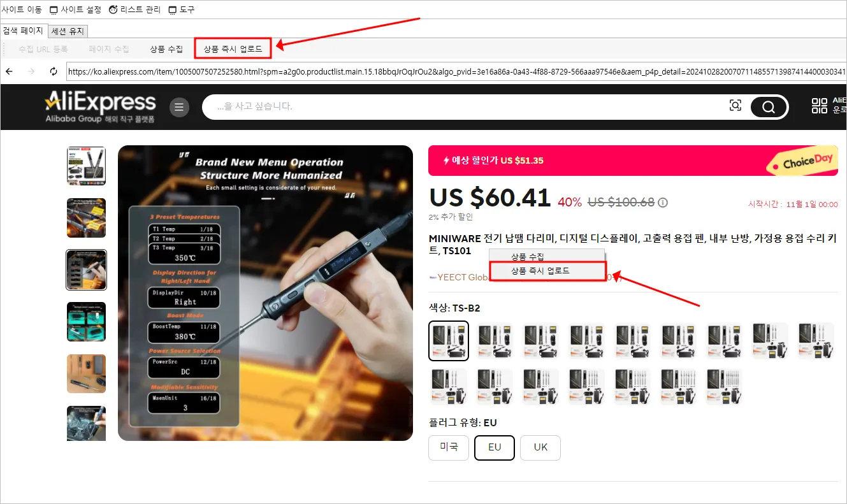Click the US $60.41 price text

[x=490, y=198]
